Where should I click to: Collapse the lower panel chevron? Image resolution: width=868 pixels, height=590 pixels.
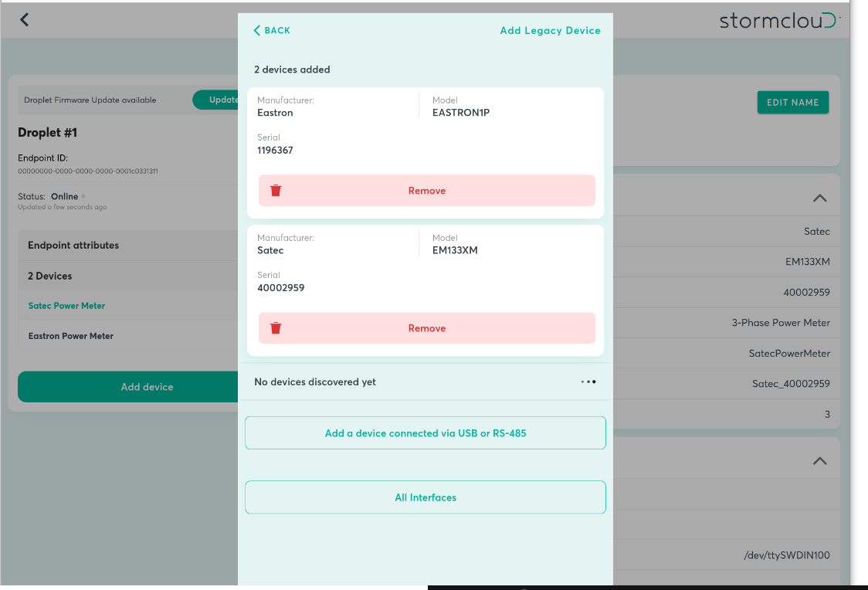tap(820, 461)
